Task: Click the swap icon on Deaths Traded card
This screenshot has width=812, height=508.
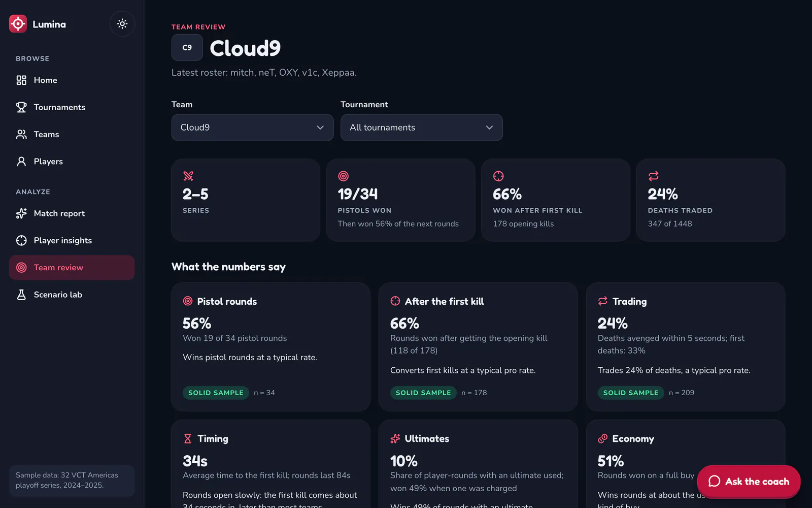Action: [x=654, y=176]
